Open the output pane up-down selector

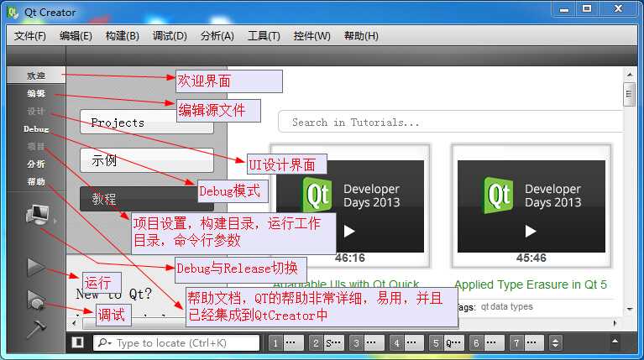(x=555, y=342)
